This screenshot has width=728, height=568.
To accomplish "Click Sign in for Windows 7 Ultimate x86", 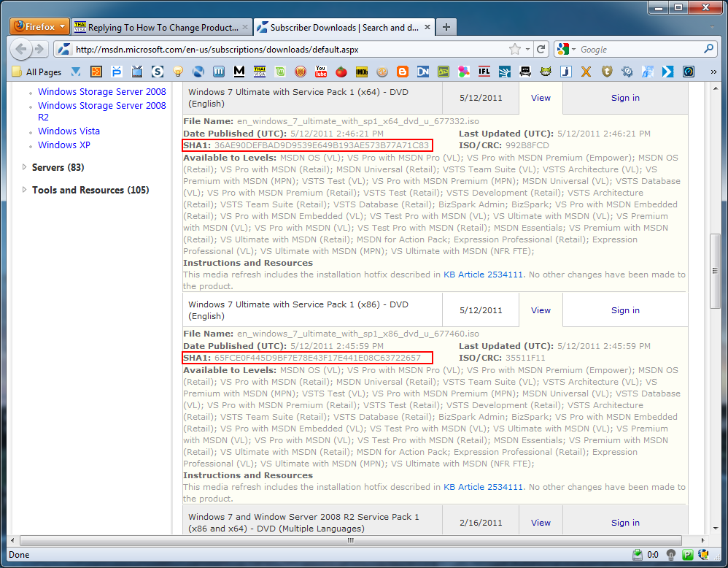I will pyautogui.click(x=625, y=310).
